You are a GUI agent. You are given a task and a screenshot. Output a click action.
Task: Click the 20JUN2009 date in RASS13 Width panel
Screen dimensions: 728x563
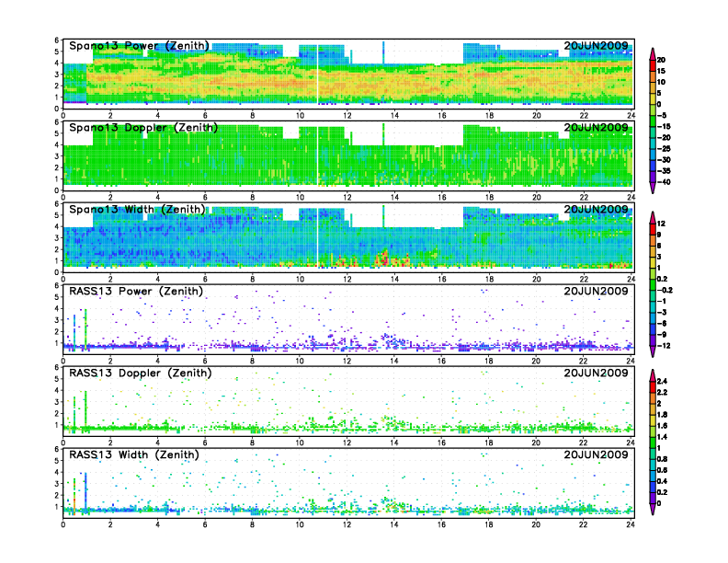point(596,454)
